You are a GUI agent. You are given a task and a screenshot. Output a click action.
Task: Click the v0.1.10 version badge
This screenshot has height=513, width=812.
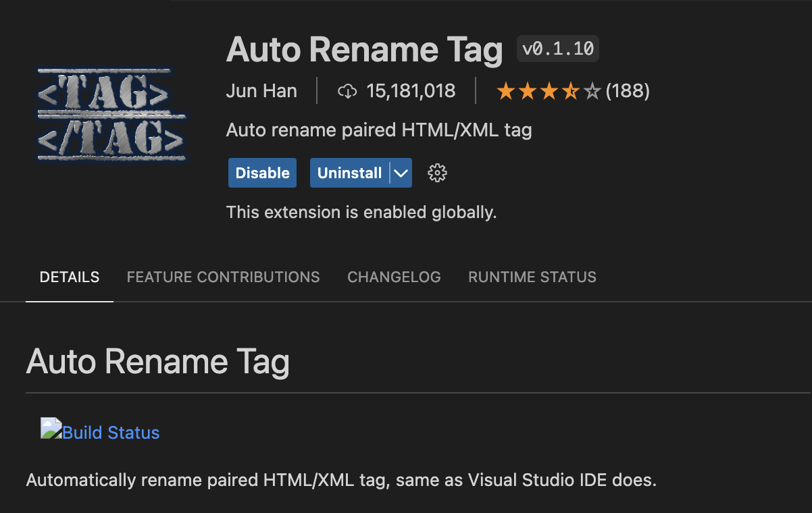[x=557, y=48]
